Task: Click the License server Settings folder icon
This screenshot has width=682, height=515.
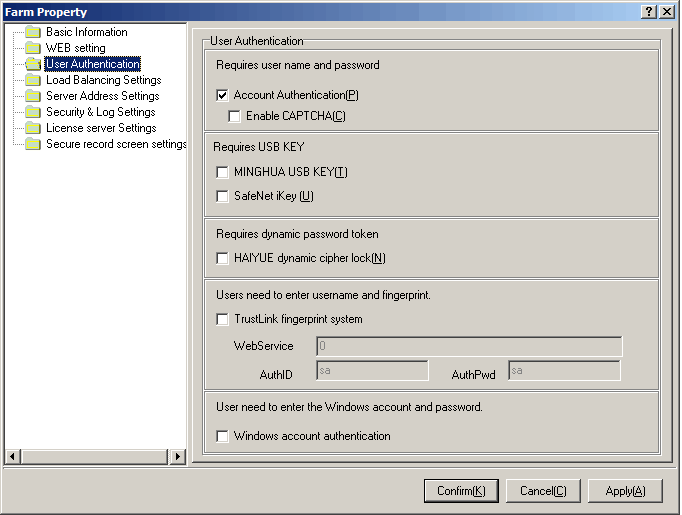Action: 33,128
